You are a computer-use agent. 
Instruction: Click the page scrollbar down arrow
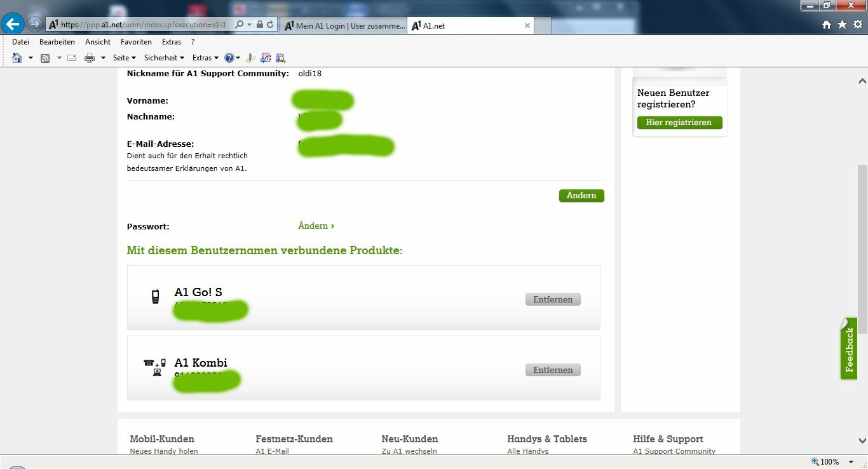point(862,440)
